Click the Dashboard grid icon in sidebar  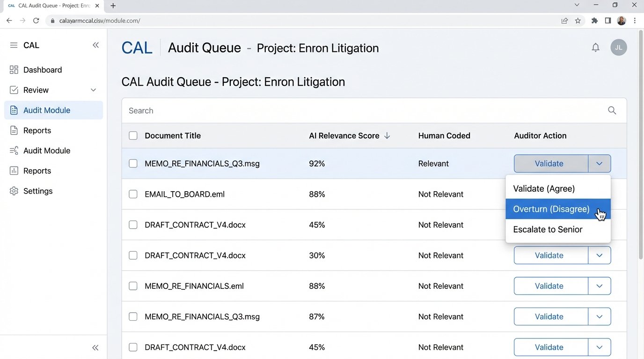point(14,70)
